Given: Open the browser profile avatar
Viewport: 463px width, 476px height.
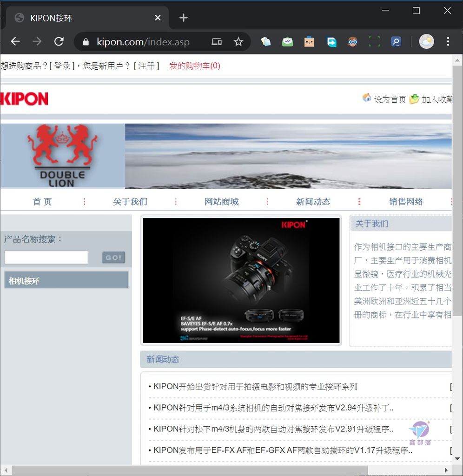Looking at the screenshot, I should tap(426, 41).
